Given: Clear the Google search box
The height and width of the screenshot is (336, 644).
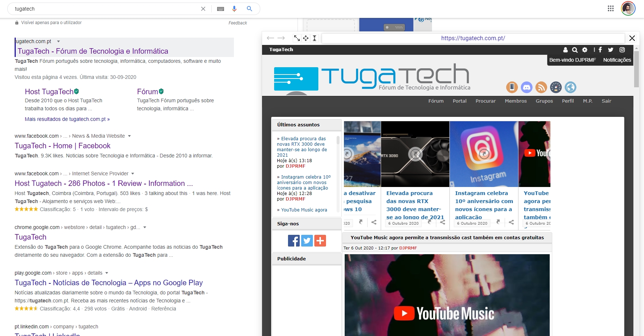Looking at the screenshot, I should pos(203,9).
